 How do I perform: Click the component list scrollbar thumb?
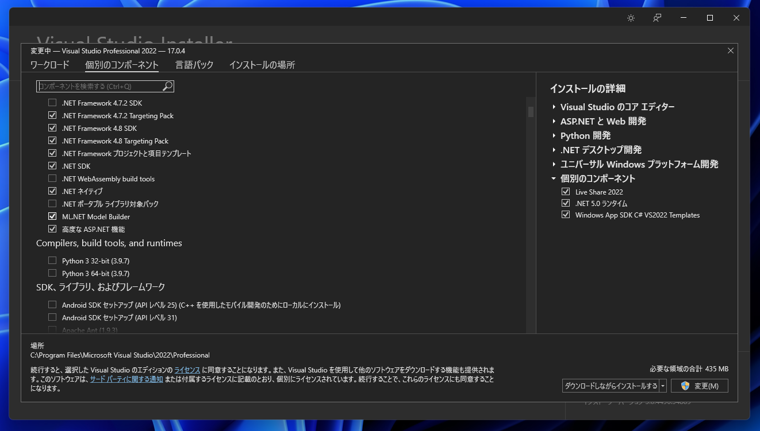[531, 112]
